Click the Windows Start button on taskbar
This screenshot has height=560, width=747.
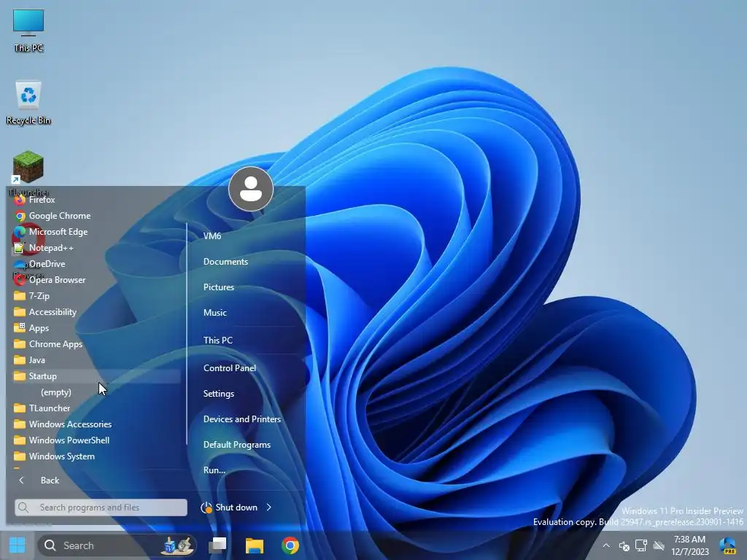[18, 545]
